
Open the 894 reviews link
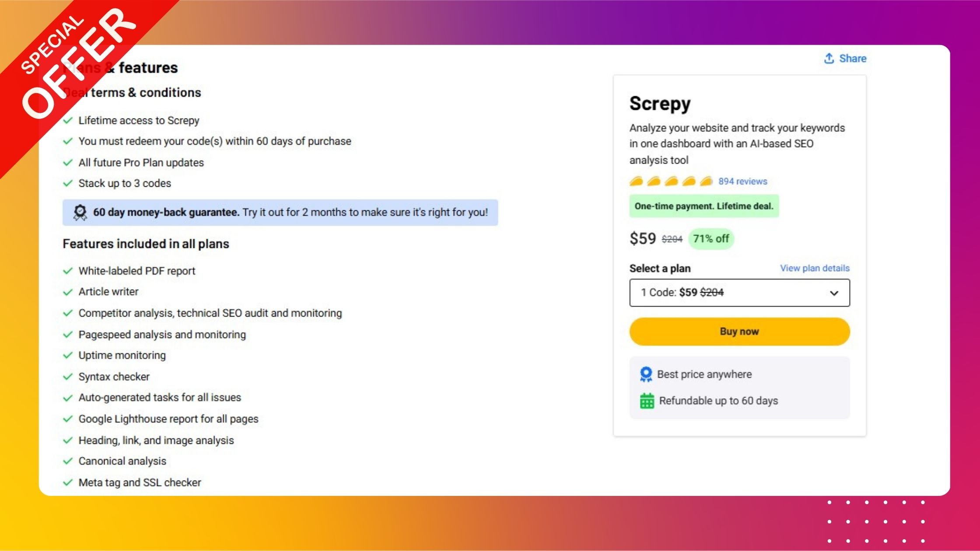point(742,181)
